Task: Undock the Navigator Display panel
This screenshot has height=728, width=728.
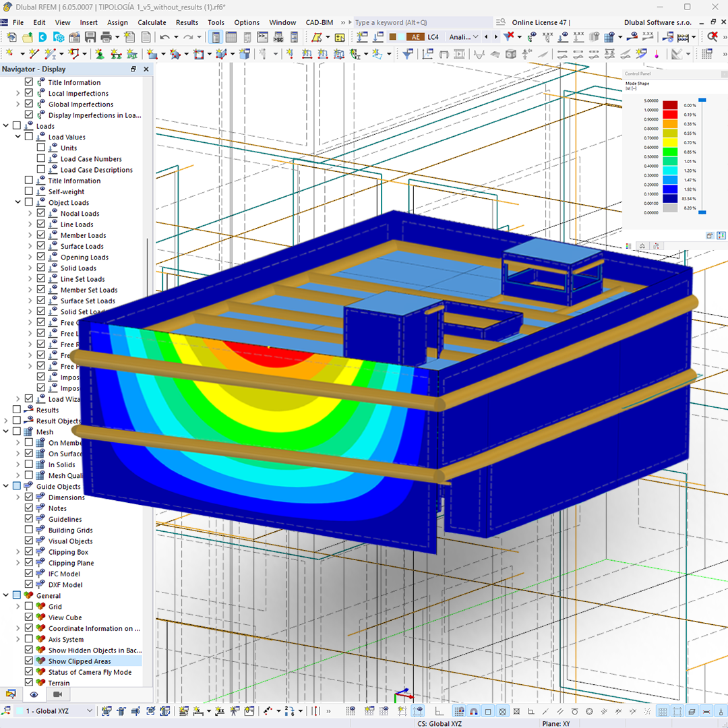Action: point(133,69)
